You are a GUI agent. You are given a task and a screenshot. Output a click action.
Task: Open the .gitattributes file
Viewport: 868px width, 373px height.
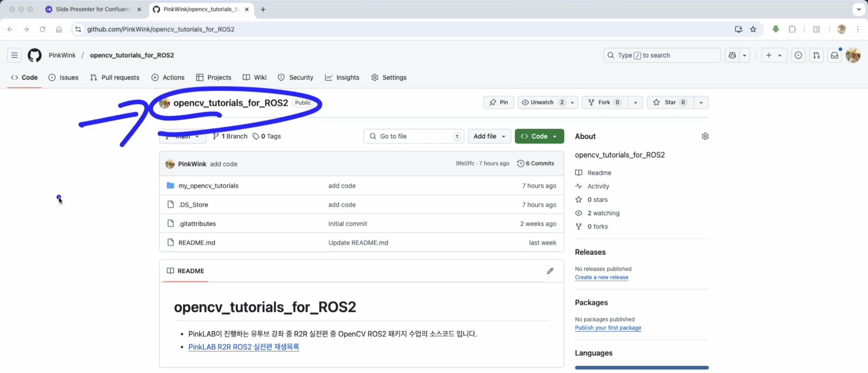click(197, 224)
